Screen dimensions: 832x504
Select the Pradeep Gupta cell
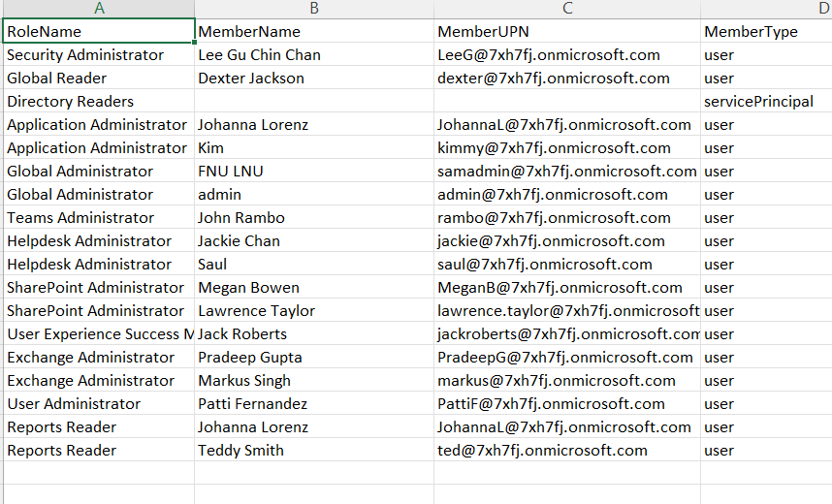pos(314,358)
